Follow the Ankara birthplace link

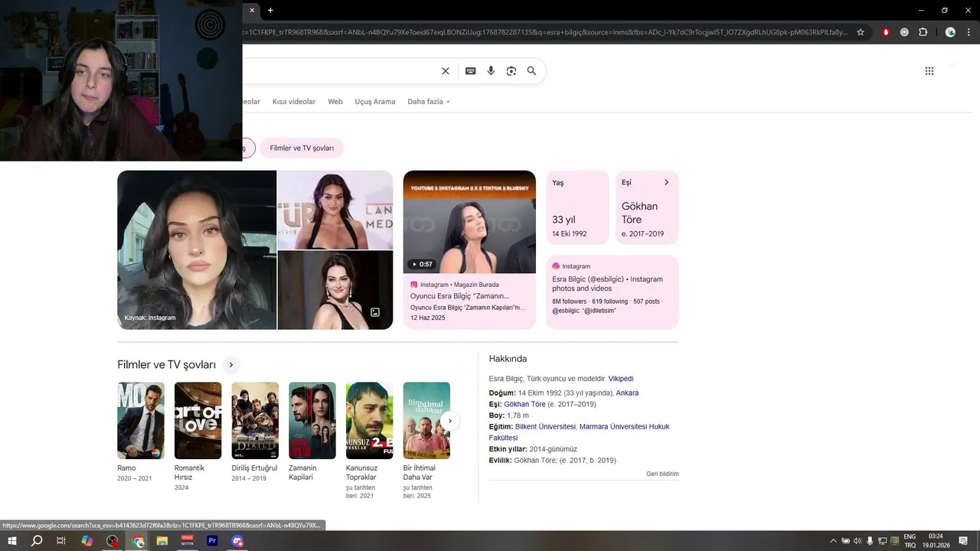pos(627,393)
